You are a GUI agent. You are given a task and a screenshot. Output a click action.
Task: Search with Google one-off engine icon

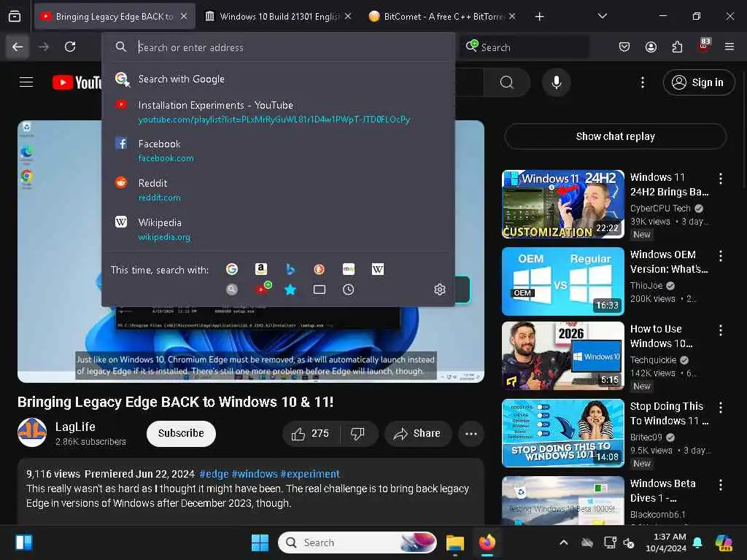(x=232, y=270)
